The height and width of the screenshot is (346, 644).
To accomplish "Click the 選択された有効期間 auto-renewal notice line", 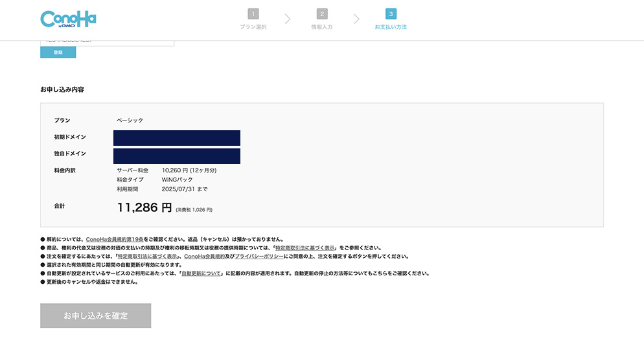I will (111, 264).
